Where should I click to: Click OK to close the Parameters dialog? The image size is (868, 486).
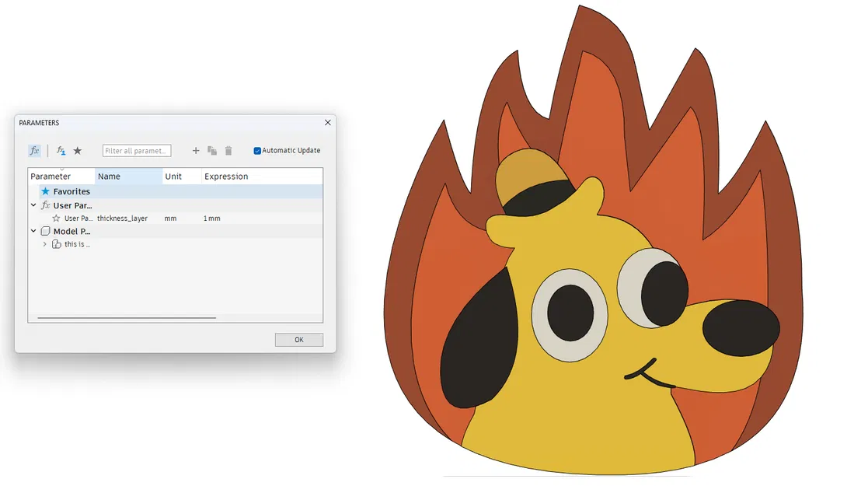tap(298, 340)
